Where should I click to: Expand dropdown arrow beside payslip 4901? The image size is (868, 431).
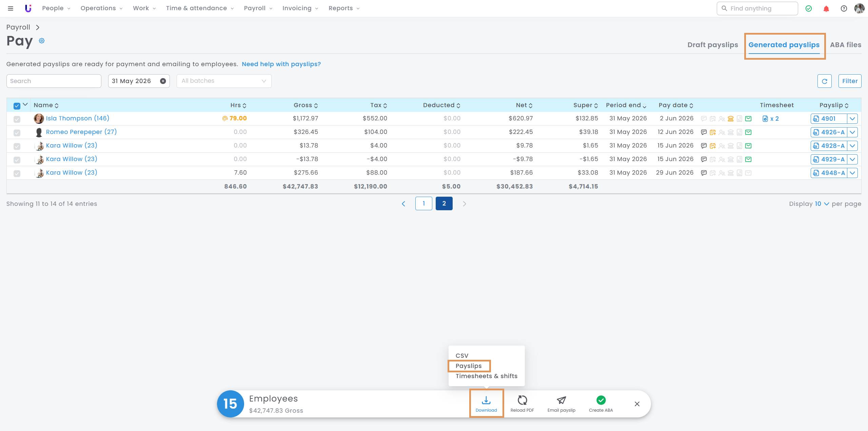pos(852,119)
